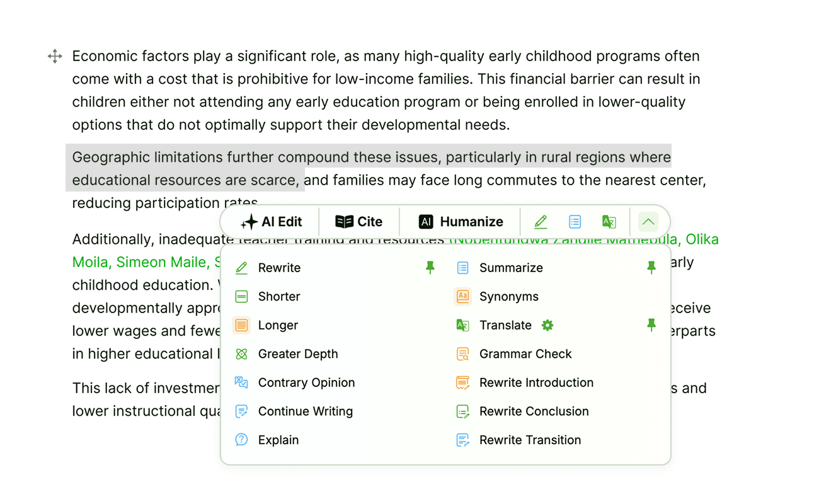Click Contrary Opinion option

[x=306, y=383]
